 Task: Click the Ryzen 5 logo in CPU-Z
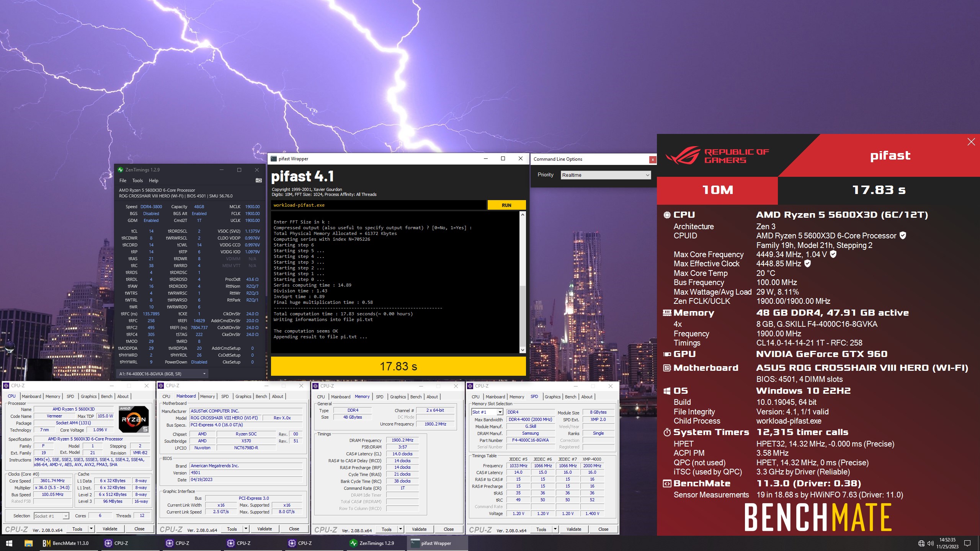[x=134, y=419]
